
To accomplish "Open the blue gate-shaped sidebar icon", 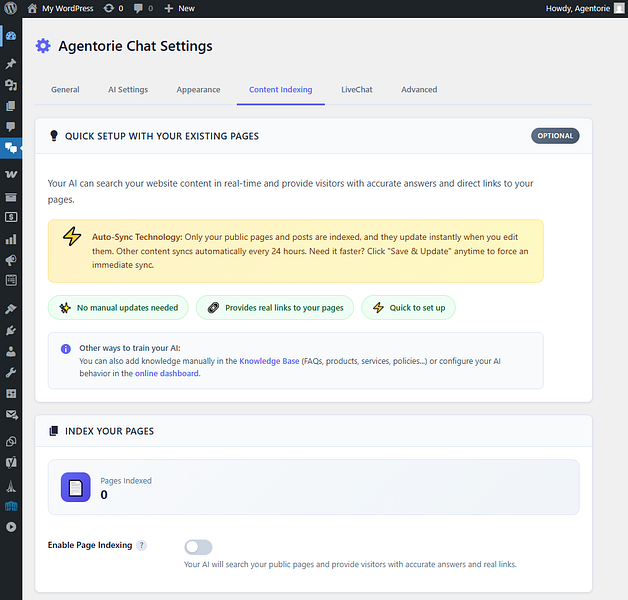I will point(11,506).
